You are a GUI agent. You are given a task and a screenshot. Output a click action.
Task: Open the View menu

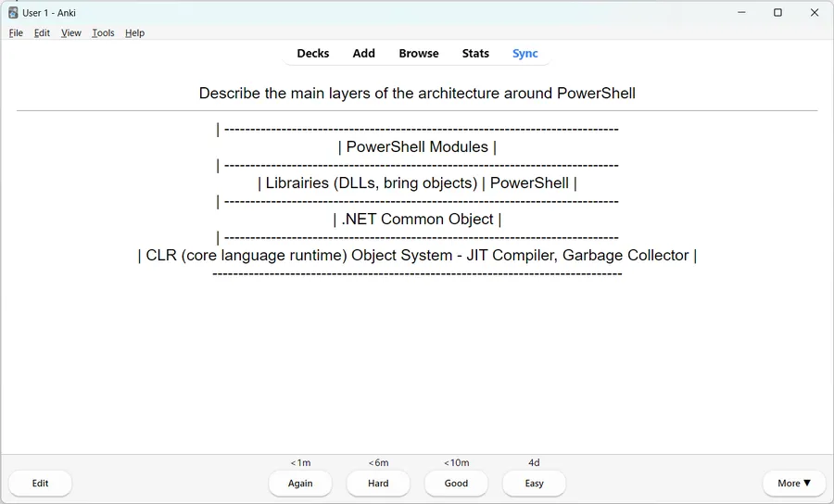click(x=70, y=33)
